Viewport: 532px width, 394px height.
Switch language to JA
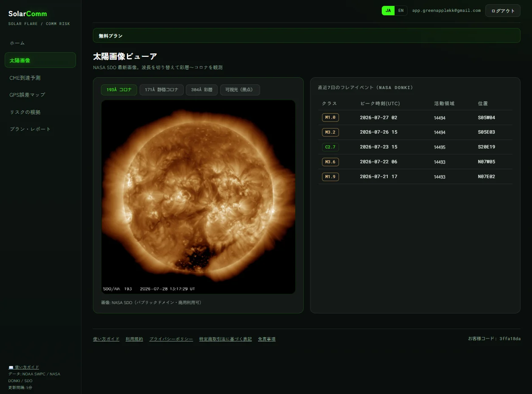click(x=388, y=11)
